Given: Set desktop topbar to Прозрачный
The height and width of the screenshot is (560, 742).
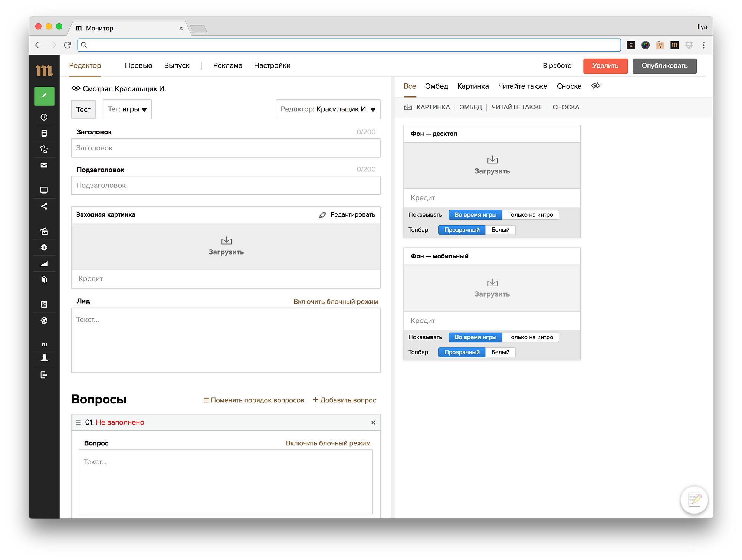Looking at the screenshot, I should [x=462, y=230].
